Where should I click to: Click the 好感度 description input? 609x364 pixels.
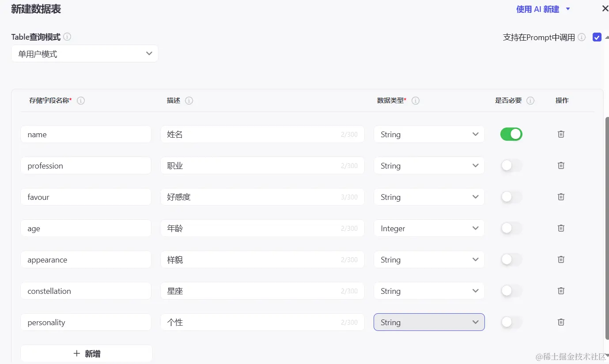tap(262, 197)
